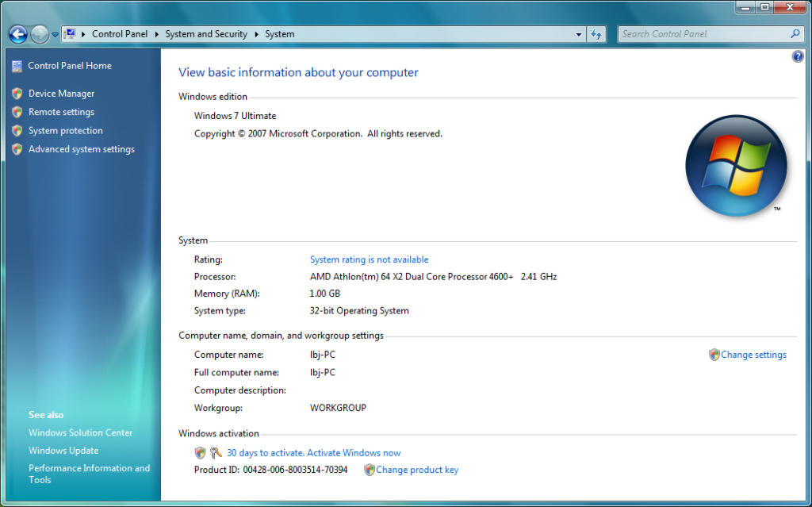Click the AMD Athlon processor description text

(434, 277)
